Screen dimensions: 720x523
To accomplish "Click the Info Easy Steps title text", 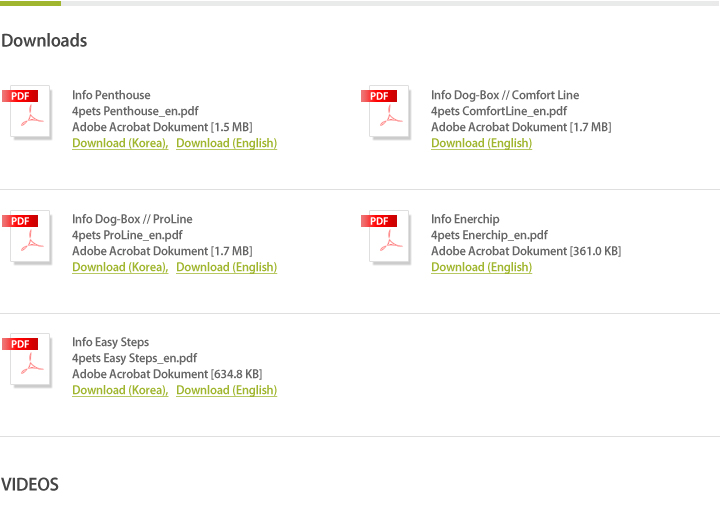I will (111, 342).
